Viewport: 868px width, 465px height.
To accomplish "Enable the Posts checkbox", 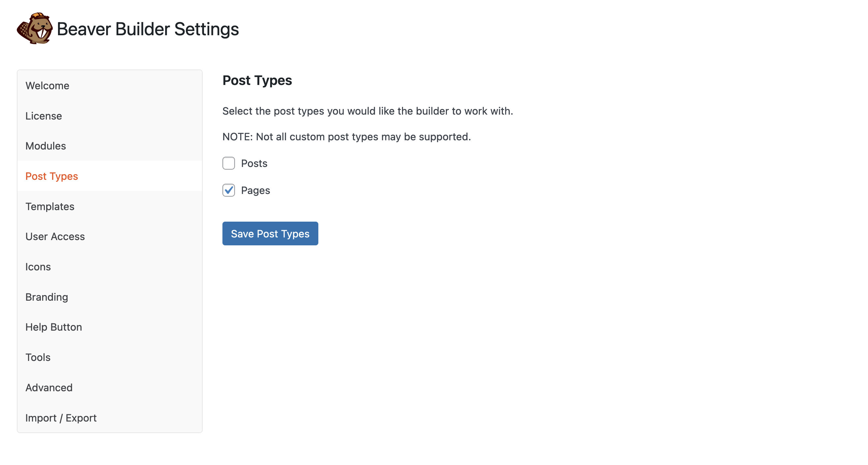I will pyautogui.click(x=228, y=163).
